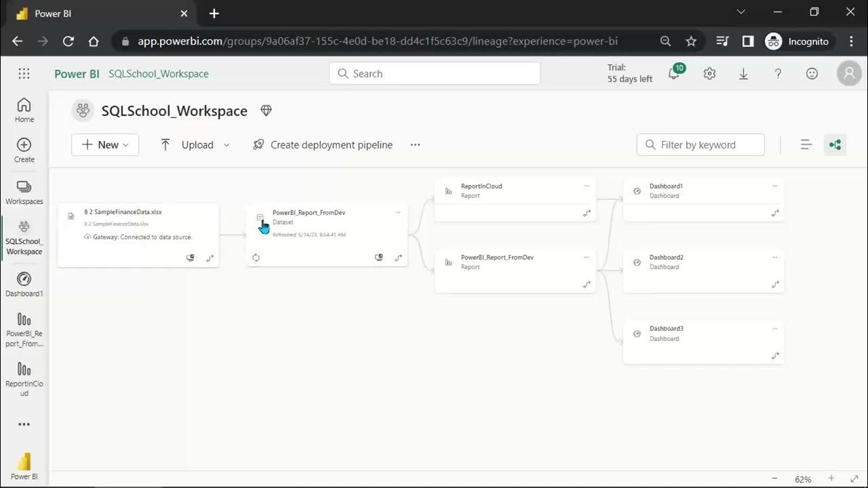This screenshot has height=488, width=868.
Task: Expand the New dropdown button
Action: [x=105, y=144]
